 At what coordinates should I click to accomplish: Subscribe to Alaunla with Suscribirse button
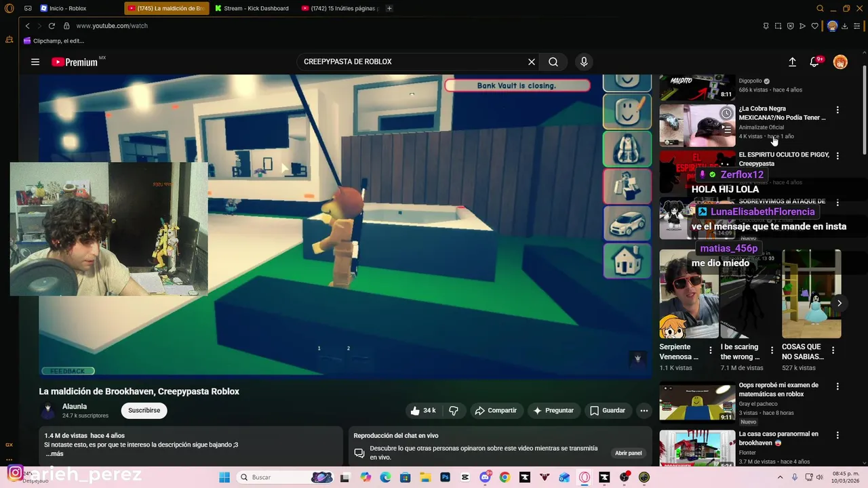coord(144,410)
